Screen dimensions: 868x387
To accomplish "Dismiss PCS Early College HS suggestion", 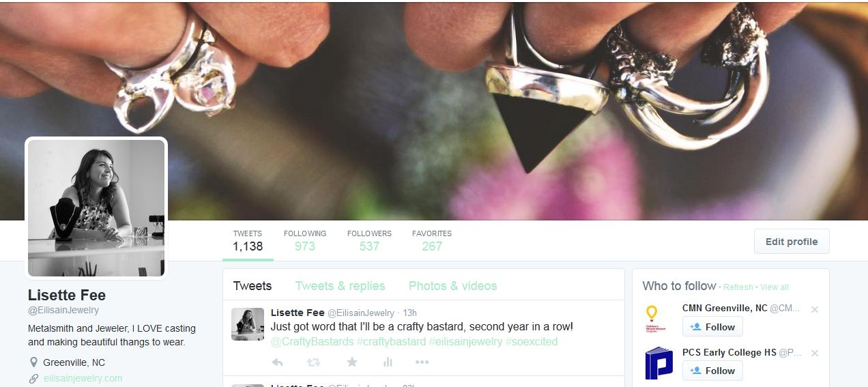I will pyautogui.click(x=814, y=353).
